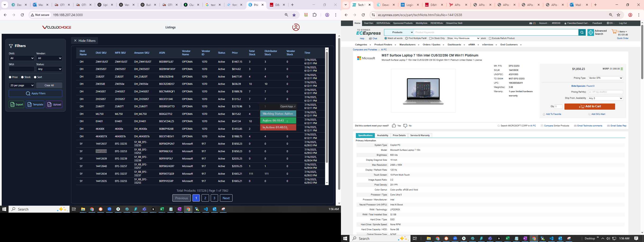Open Visual Studio Code from right screen taskbar
The height and width of the screenshot is (242, 644).
click(x=551, y=238)
